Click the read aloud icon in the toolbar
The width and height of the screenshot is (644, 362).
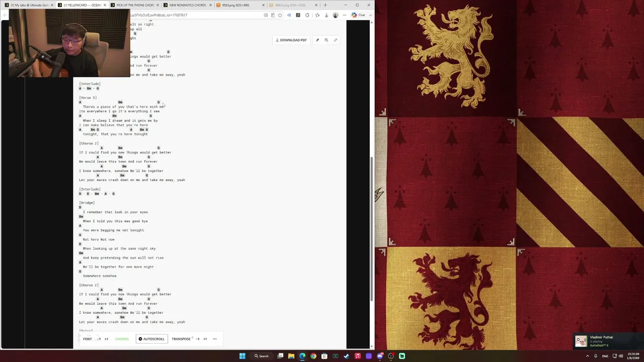tap(289, 15)
